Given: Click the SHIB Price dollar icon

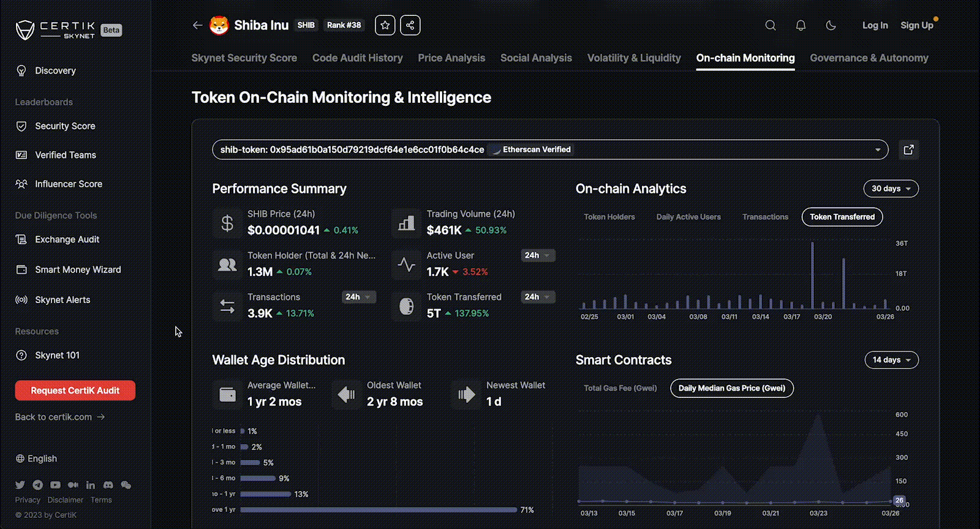Looking at the screenshot, I should tap(227, 223).
